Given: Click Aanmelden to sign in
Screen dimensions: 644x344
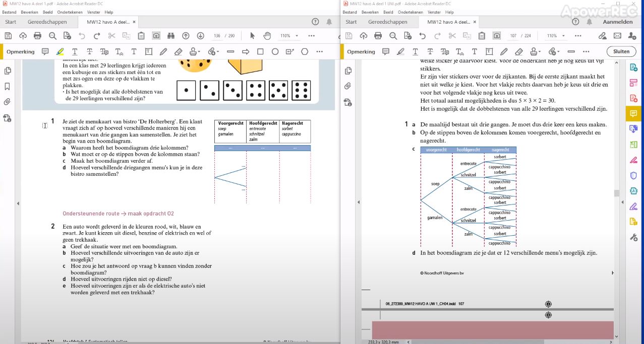Looking at the screenshot, I should [618, 22].
